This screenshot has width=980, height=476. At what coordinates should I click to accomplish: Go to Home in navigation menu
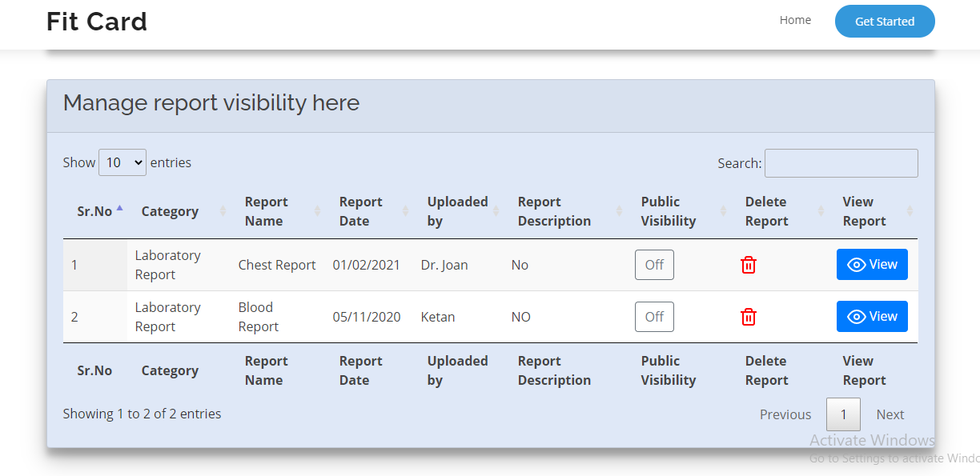(795, 20)
